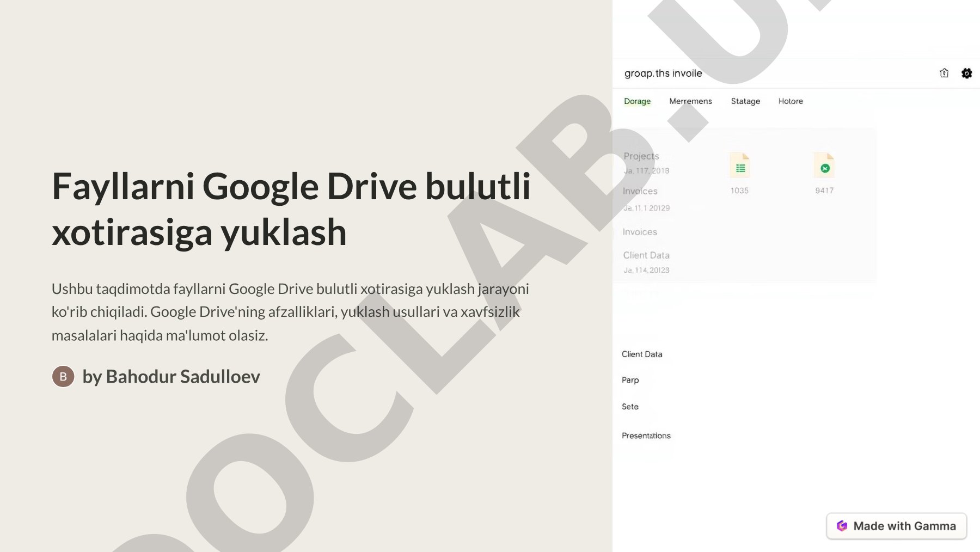980x552 pixels.
Task: Select the Parp entry
Action: tap(630, 380)
